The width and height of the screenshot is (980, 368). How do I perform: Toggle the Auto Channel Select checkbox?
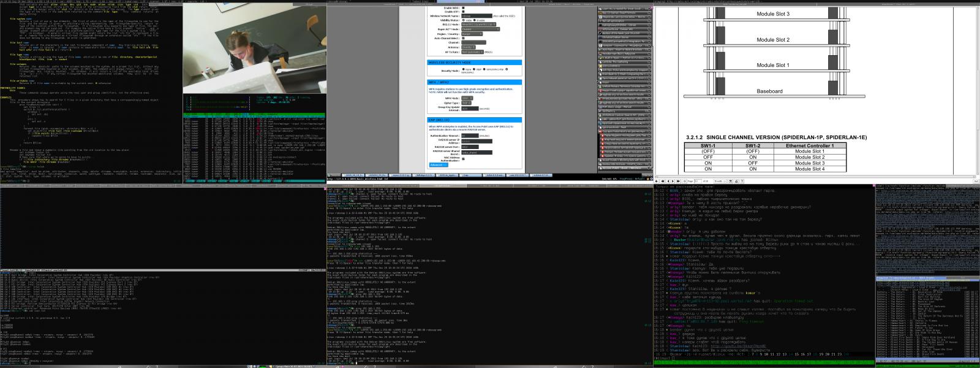(463, 38)
